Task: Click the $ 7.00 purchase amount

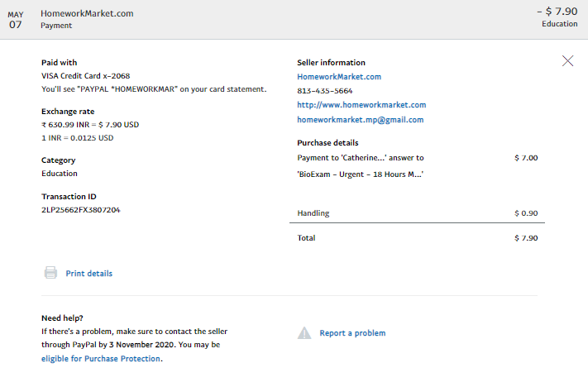Action: point(526,158)
